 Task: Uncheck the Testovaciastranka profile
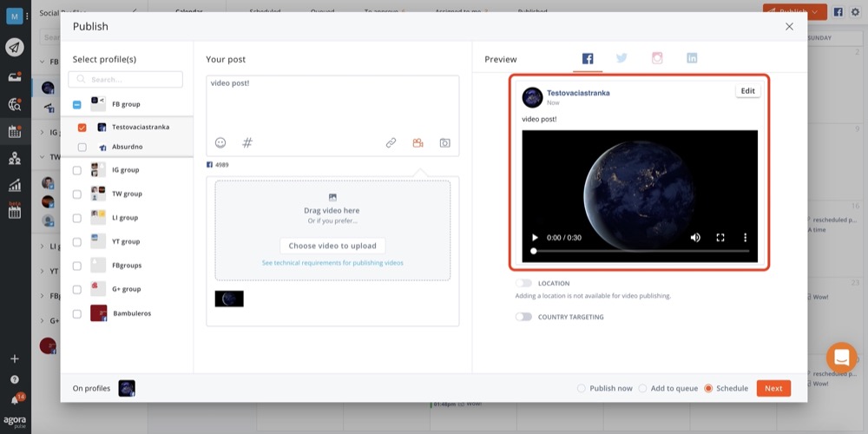[x=82, y=127]
